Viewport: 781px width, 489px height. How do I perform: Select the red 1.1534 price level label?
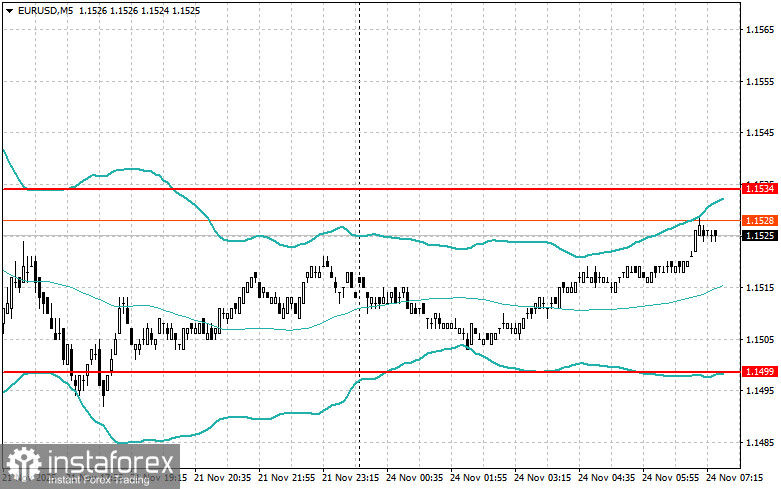point(760,189)
